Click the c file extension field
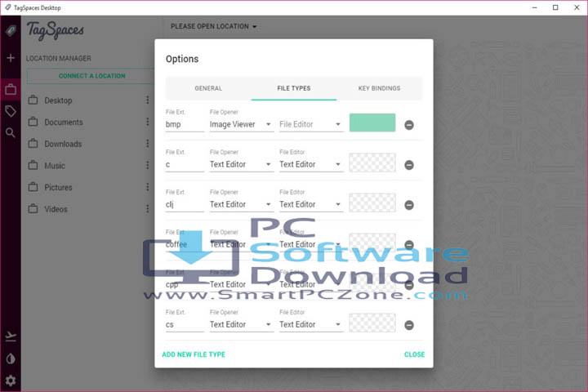The height and width of the screenshot is (392, 588). (x=185, y=164)
